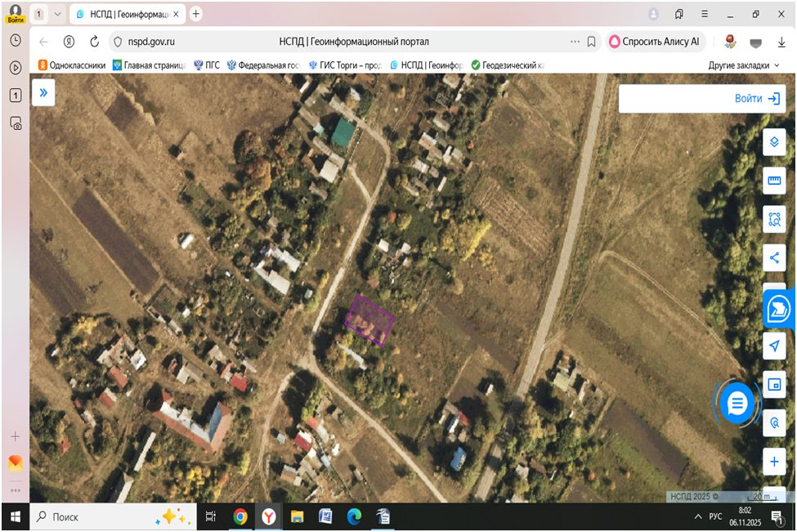
Task: Open tab list dropdown arrow
Action: pos(57,14)
